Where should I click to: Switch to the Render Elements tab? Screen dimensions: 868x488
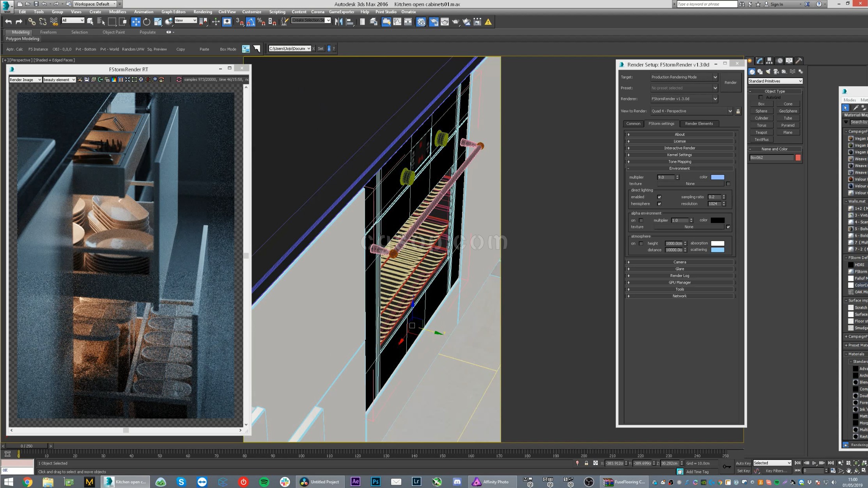coord(699,124)
